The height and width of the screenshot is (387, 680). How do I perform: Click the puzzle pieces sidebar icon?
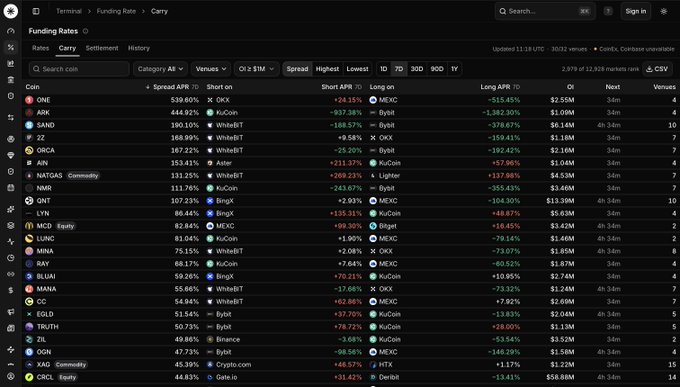11,209
